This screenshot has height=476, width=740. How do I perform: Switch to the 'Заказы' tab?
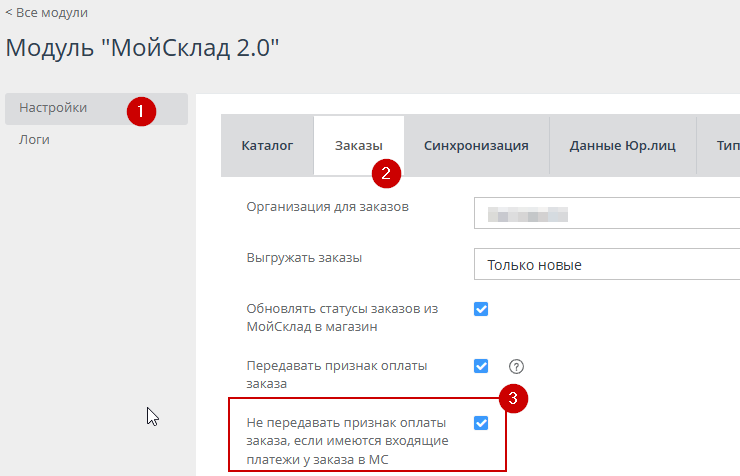point(359,145)
